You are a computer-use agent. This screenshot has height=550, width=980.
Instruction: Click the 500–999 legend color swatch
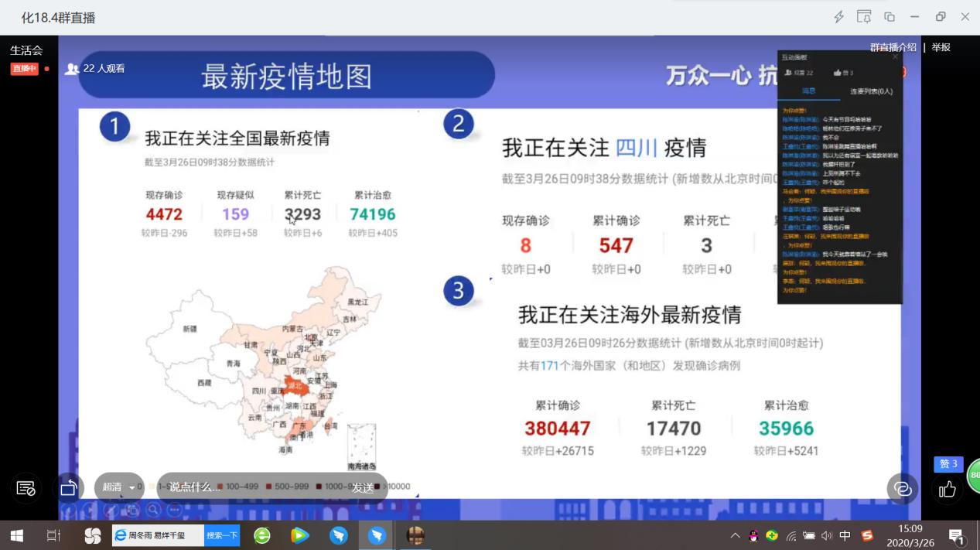point(268,487)
